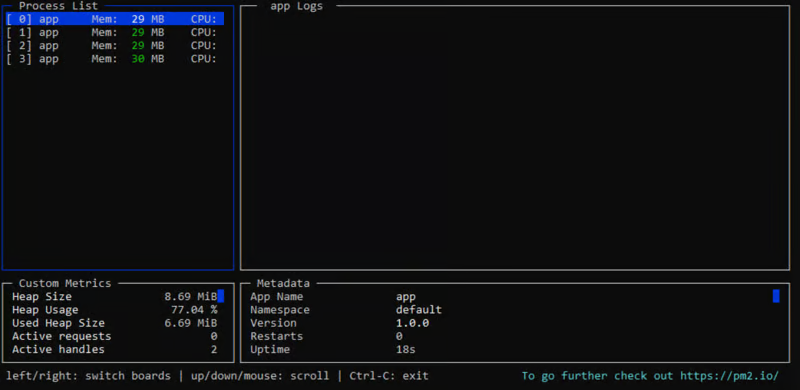Click the Version value 1.0.0
Image resolution: width=800 pixels, height=390 pixels.
tap(412, 323)
